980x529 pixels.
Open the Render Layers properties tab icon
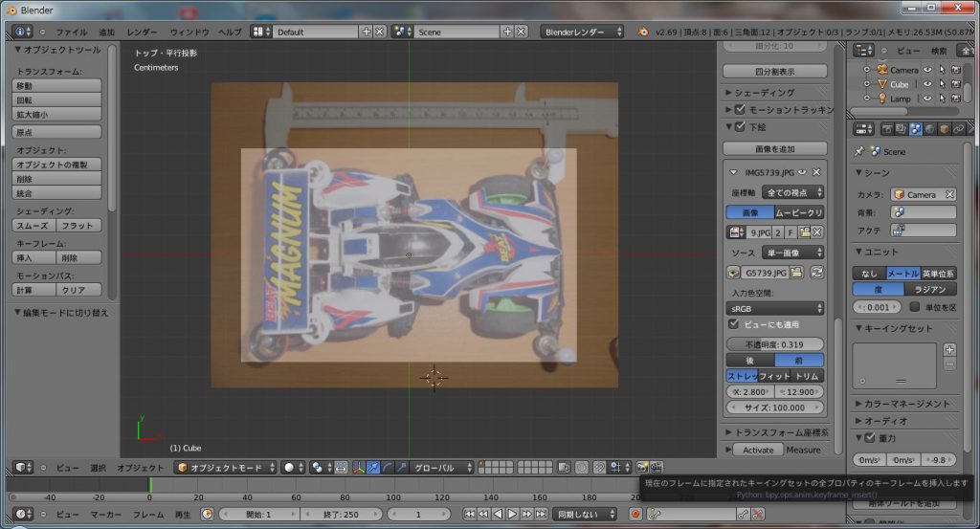901,129
